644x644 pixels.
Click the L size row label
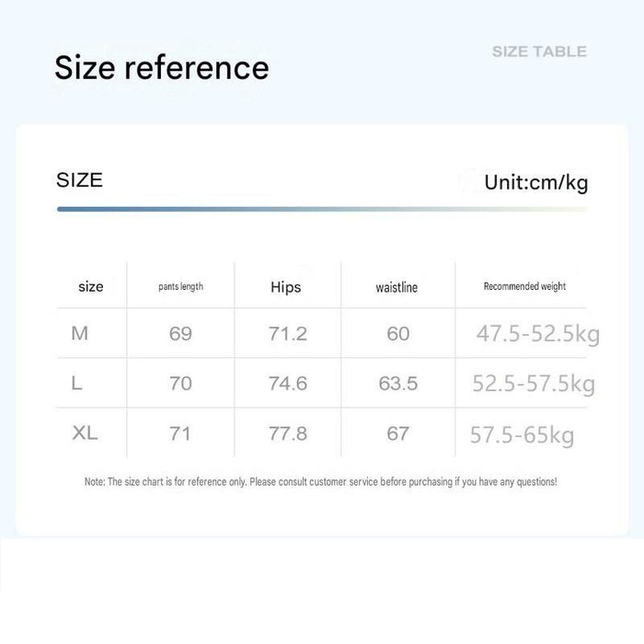76,384
